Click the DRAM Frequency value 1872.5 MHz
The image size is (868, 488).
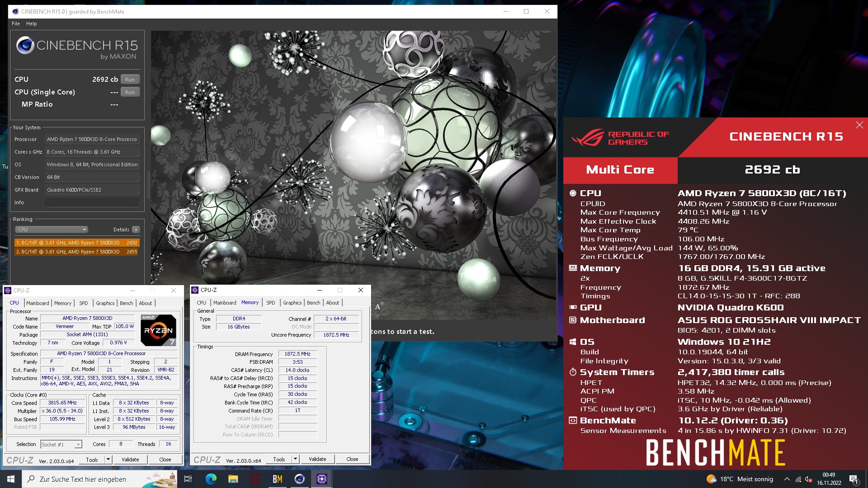297,354
